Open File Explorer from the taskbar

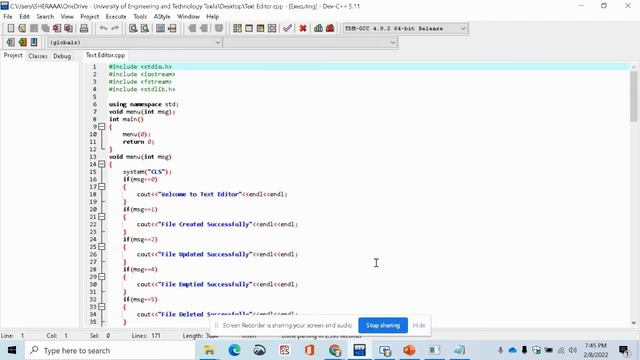(209, 350)
